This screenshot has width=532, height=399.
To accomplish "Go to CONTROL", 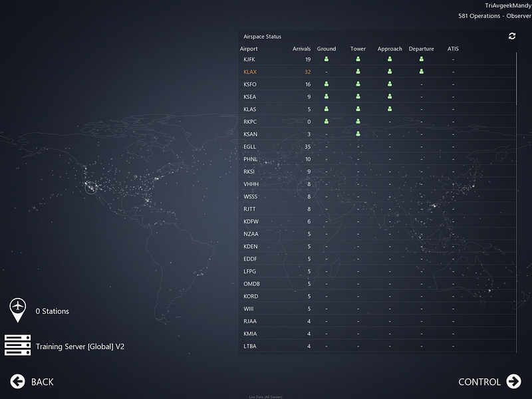I will (479, 382).
